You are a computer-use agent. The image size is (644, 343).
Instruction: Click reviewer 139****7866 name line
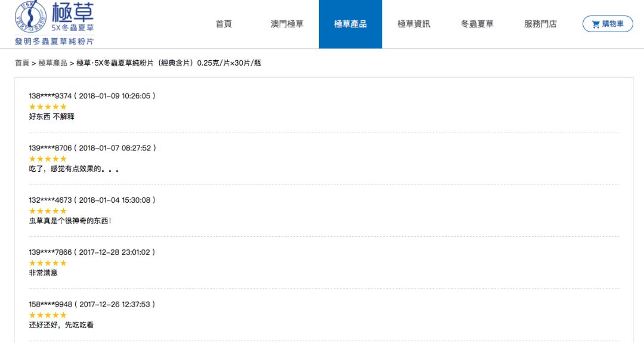tap(92, 252)
